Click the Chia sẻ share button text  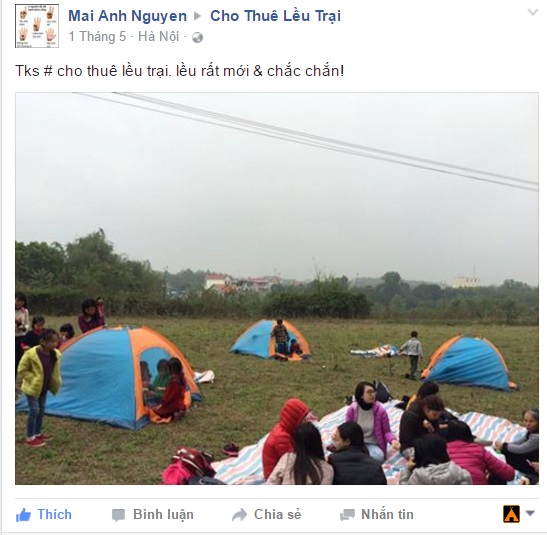pos(277,515)
